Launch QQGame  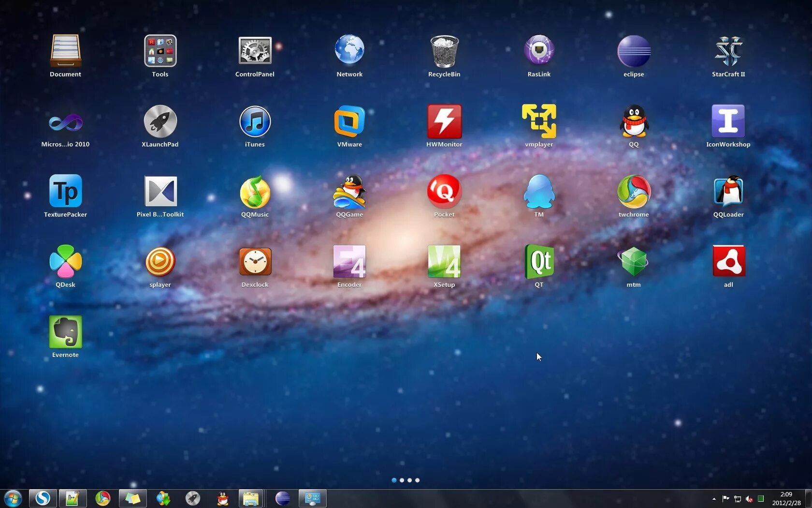[349, 191]
